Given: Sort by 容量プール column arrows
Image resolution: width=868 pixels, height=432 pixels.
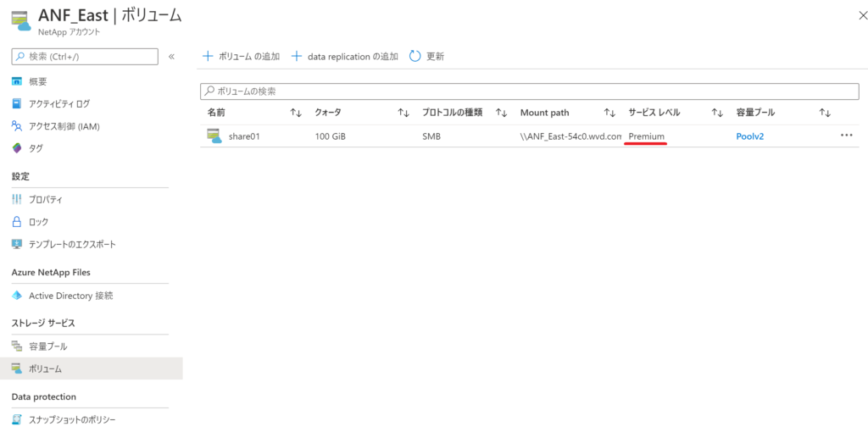Looking at the screenshot, I should coord(825,113).
